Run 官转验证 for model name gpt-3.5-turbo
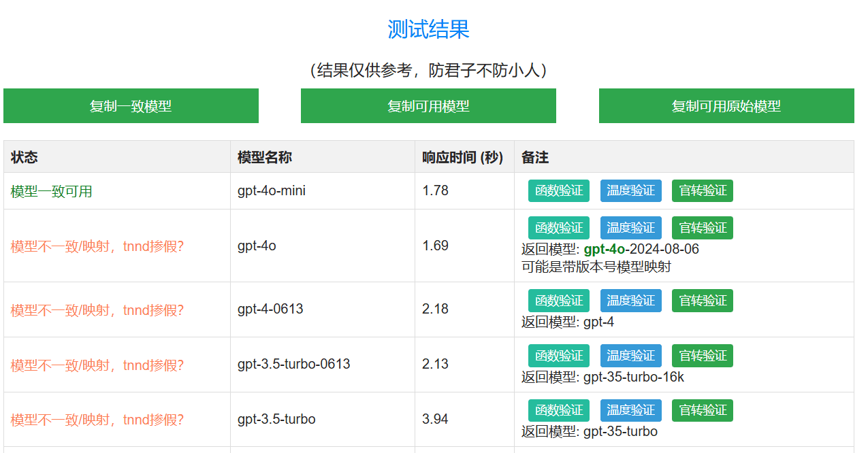The width and height of the screenshot is (868, 453). (x=703, y=411)
